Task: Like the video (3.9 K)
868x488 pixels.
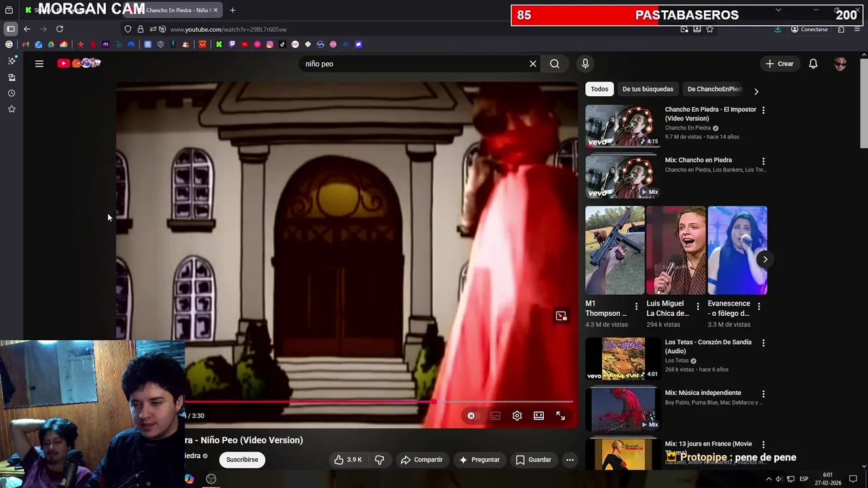Action: [348, 460]
